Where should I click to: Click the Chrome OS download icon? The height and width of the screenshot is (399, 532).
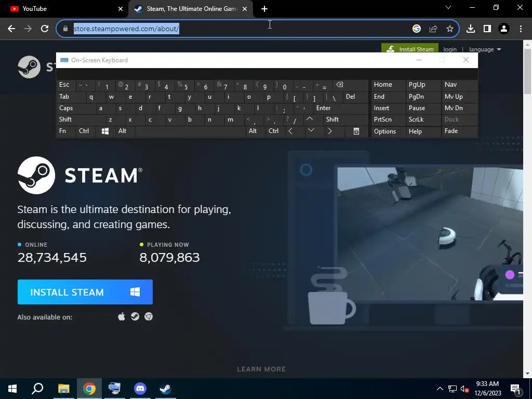click(149, 316)
